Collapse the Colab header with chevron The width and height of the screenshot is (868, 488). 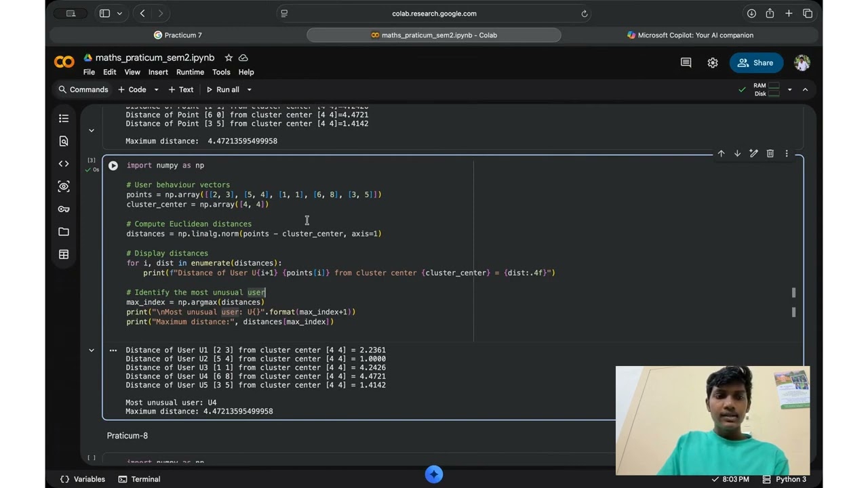coord(805,89)
